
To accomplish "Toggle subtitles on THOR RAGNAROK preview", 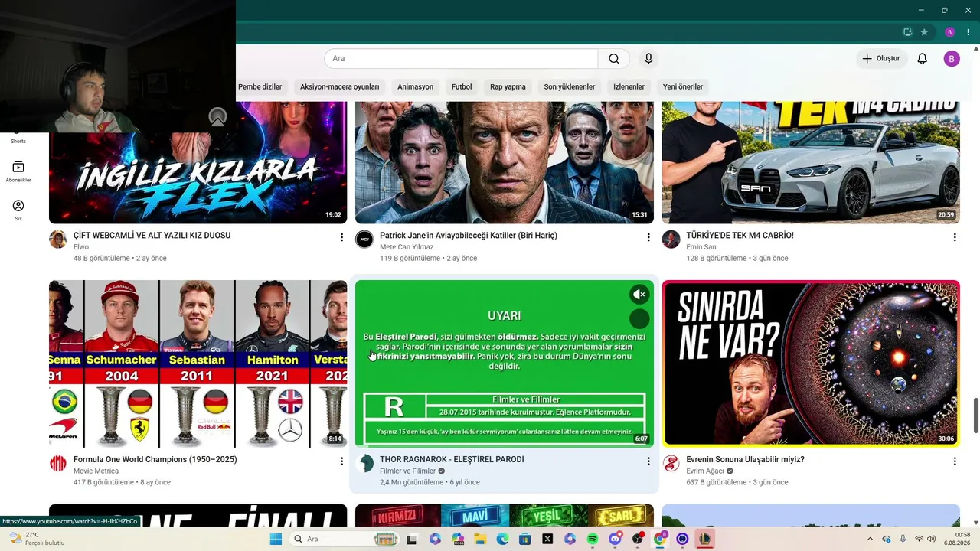I will pos(639,319).
